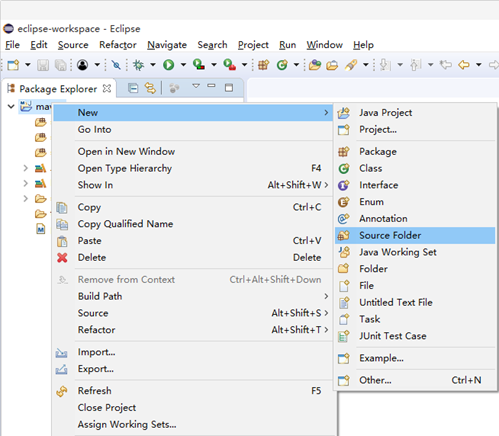Open the Show In submenu
The width and height of the screenshot is (499, 436).
click(x=193, y=185)
